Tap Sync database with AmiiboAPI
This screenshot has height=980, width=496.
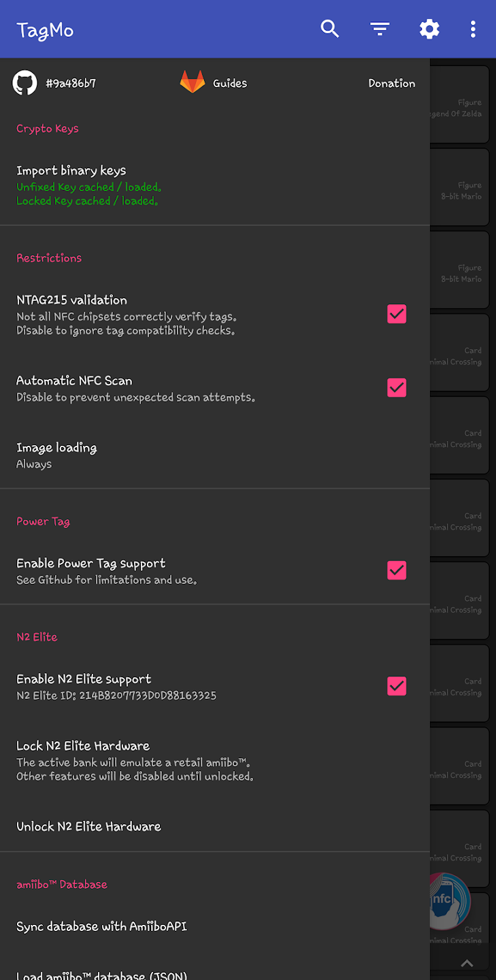[x=101, y=926]
